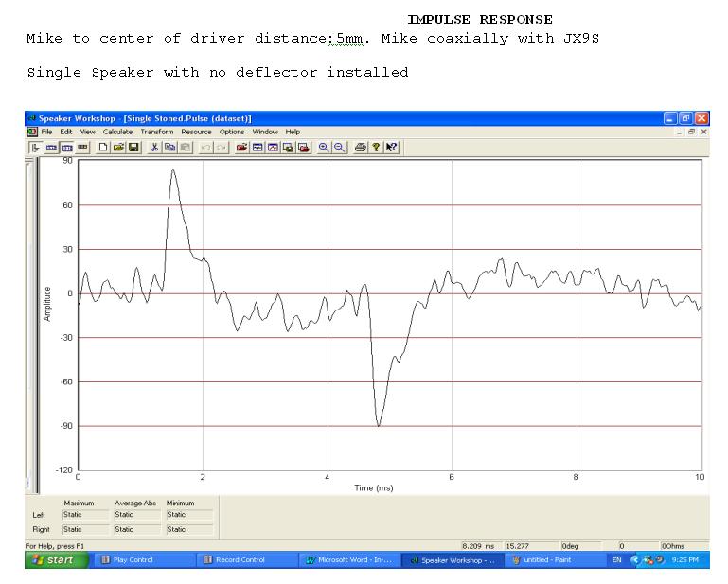Screen dimensions: 728x584
Task: Click the green-monitor icon before Zoom in group
Action: (288, 148)
